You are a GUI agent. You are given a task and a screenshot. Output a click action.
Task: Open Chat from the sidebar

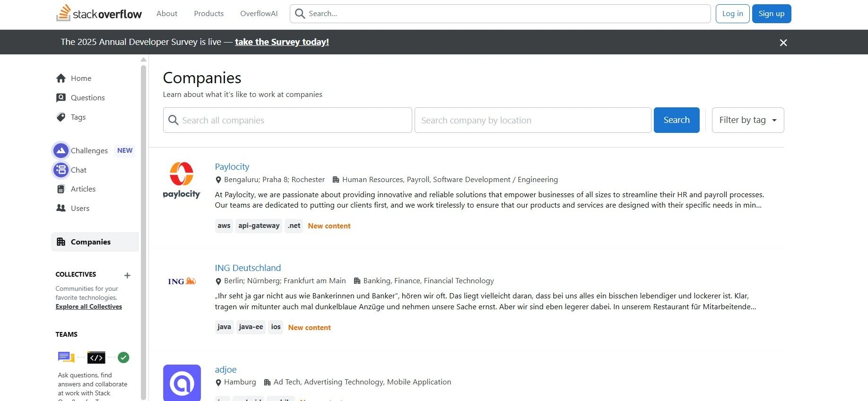[61, 170]
